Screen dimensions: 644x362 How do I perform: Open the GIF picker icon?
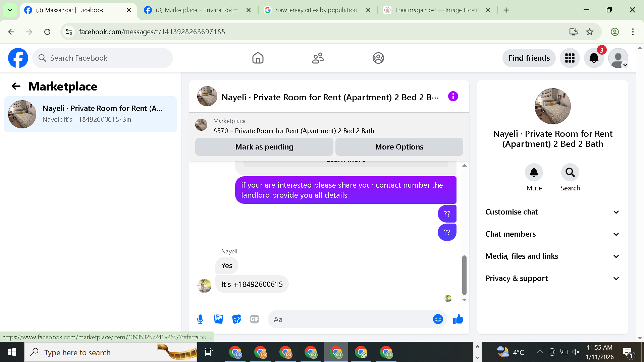[255, 319]
